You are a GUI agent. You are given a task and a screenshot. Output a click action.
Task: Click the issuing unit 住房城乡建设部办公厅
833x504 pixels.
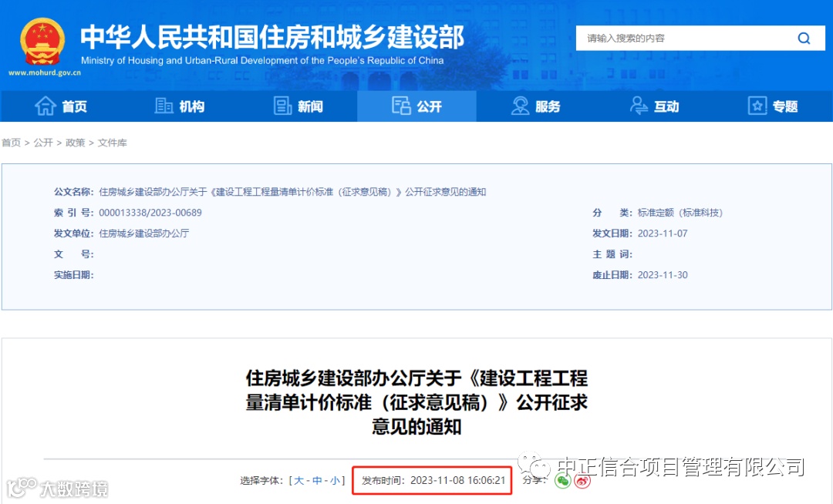[x=144, y=234]
